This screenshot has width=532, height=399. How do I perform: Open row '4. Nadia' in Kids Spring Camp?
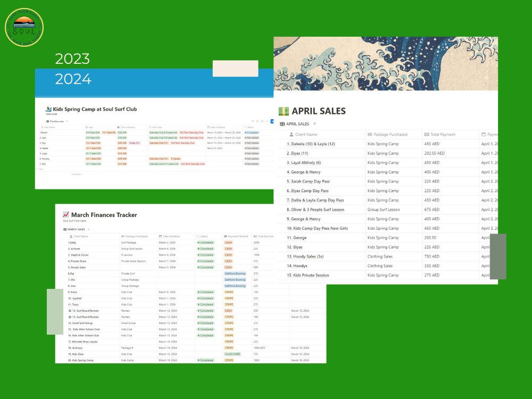coord(44,148)
